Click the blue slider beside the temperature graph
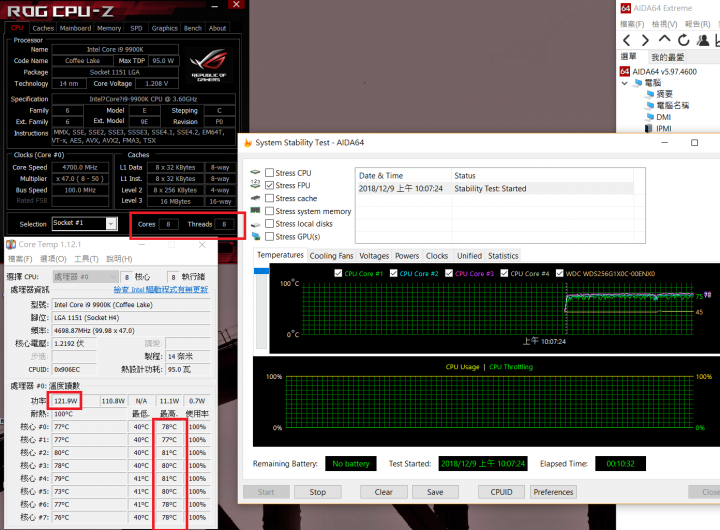Image resolution: width=720 pixels, height=530 pixels. point(261,271)
